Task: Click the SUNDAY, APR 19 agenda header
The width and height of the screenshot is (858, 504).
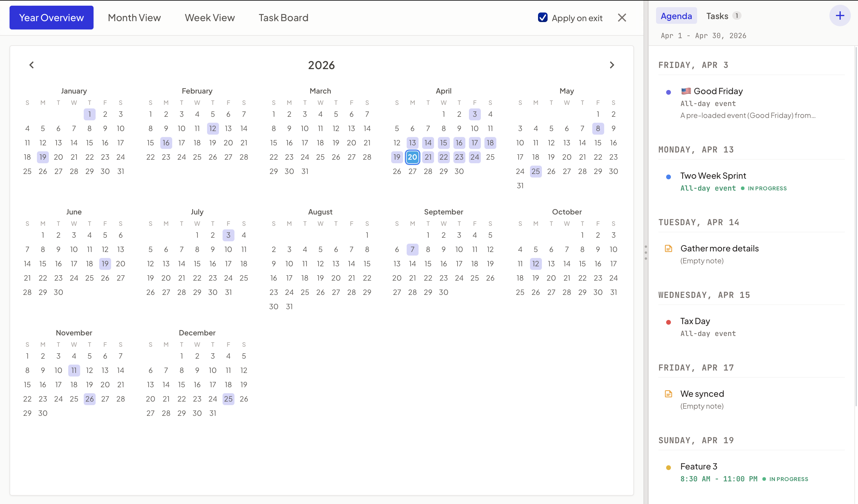Action: (x=696, y=440)
